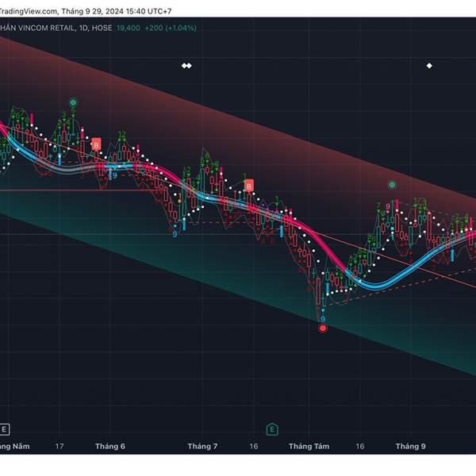Click the 16 axis label after Tháng 7

(254, 446)
